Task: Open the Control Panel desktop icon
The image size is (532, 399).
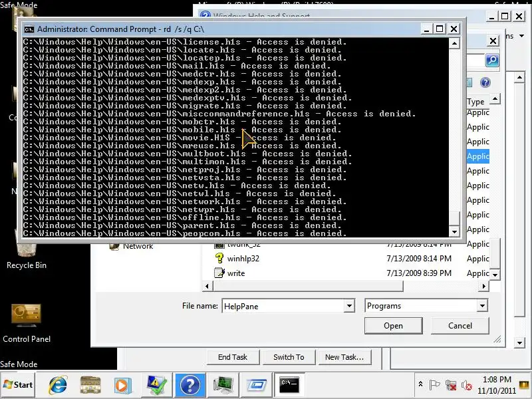Action: pos(27,323)
